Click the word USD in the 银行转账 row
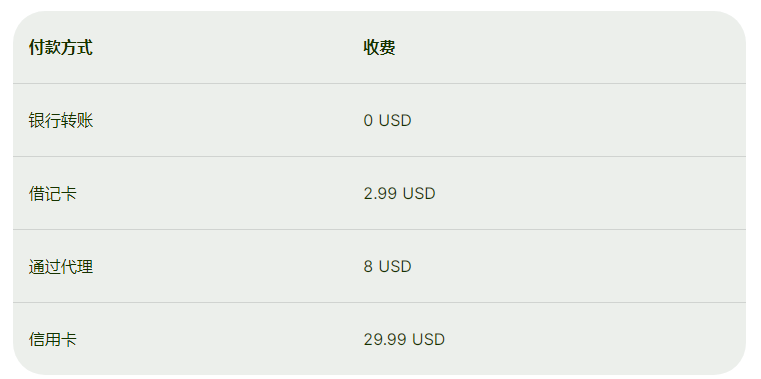 click(x=395, y=120)
